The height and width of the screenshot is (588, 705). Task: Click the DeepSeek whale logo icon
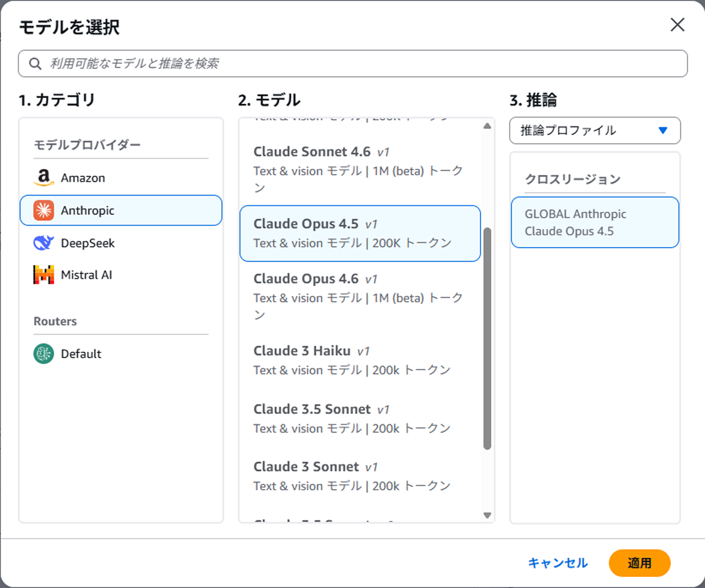click(43, 243)
